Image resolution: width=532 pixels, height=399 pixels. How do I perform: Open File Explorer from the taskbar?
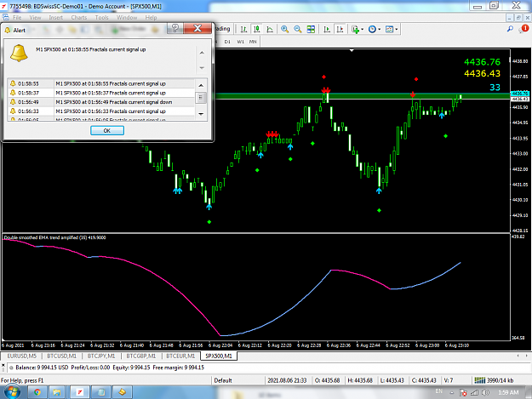click(57, 392)
